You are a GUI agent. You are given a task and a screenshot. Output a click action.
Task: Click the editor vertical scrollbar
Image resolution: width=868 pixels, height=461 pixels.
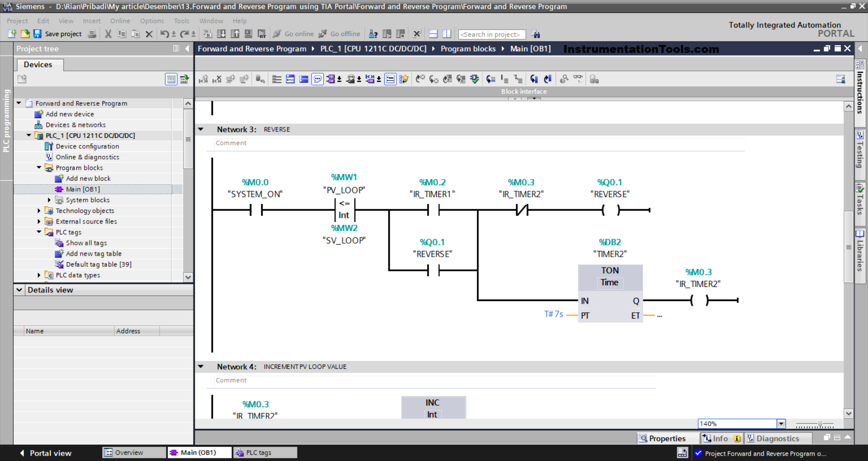tap(849, 247)
